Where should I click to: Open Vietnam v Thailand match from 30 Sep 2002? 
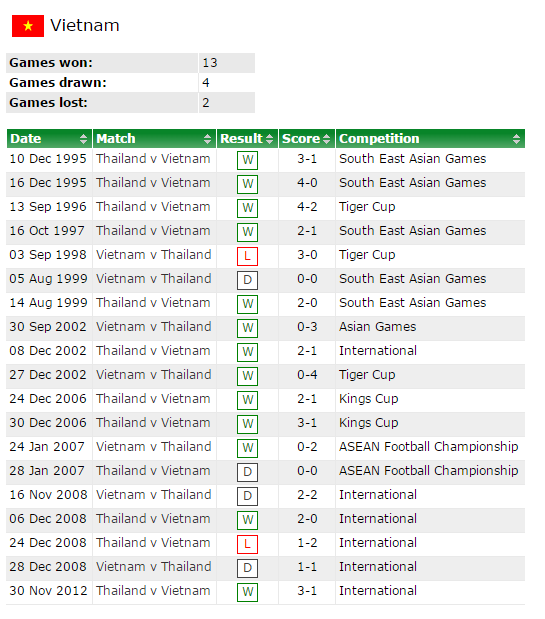[x=154, y=327]
